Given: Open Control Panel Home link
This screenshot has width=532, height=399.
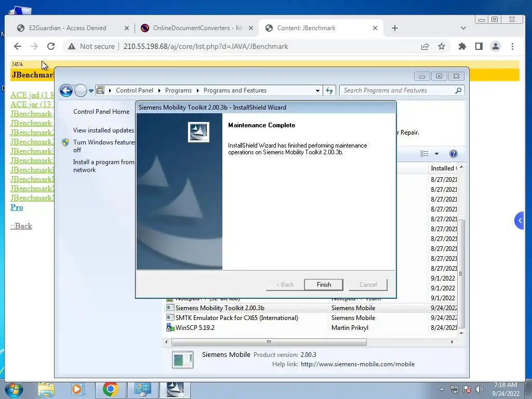Looking at the screenshot, I should click(101, 112).
